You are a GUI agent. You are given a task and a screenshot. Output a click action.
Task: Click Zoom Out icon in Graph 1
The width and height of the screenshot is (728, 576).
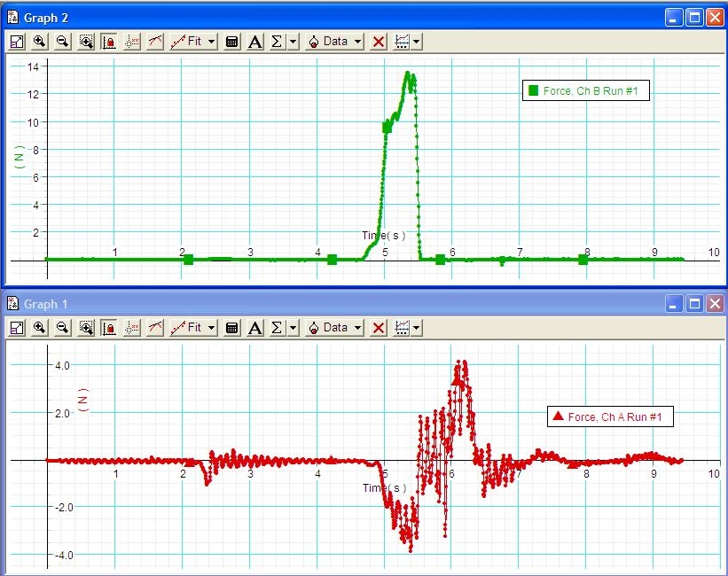pos(62,328)
